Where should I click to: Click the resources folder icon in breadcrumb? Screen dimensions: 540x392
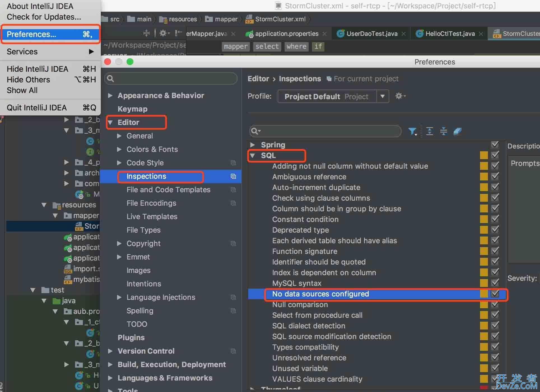point(163,19)
